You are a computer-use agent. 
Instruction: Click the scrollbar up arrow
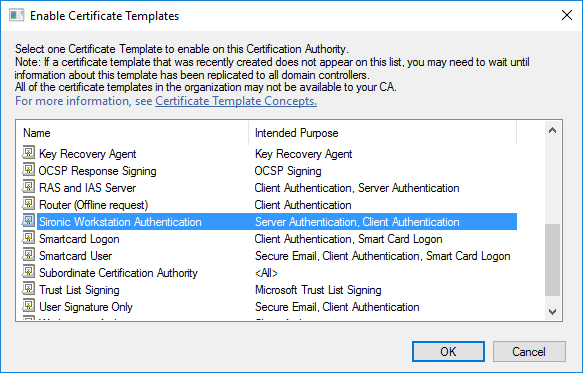553,130
